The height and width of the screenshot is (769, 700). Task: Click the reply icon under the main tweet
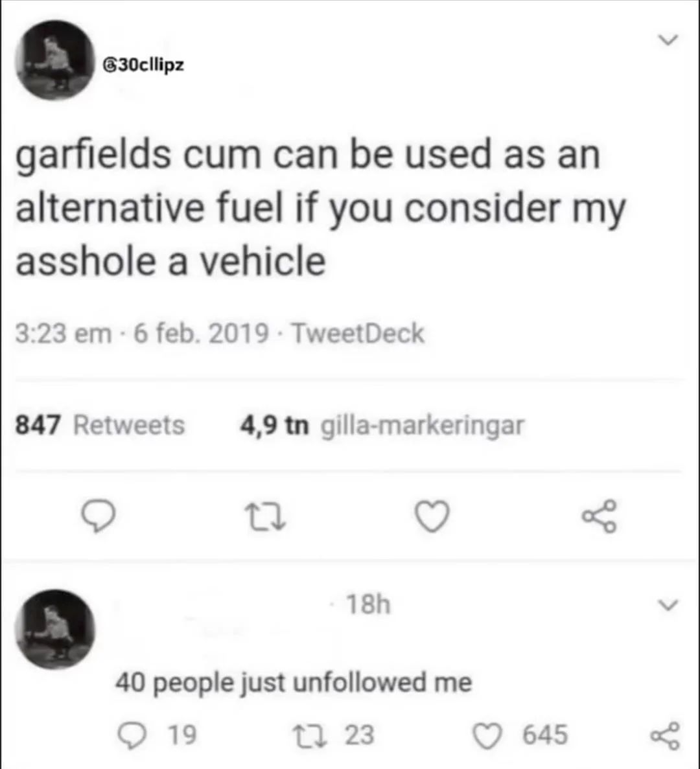point(98,516)
